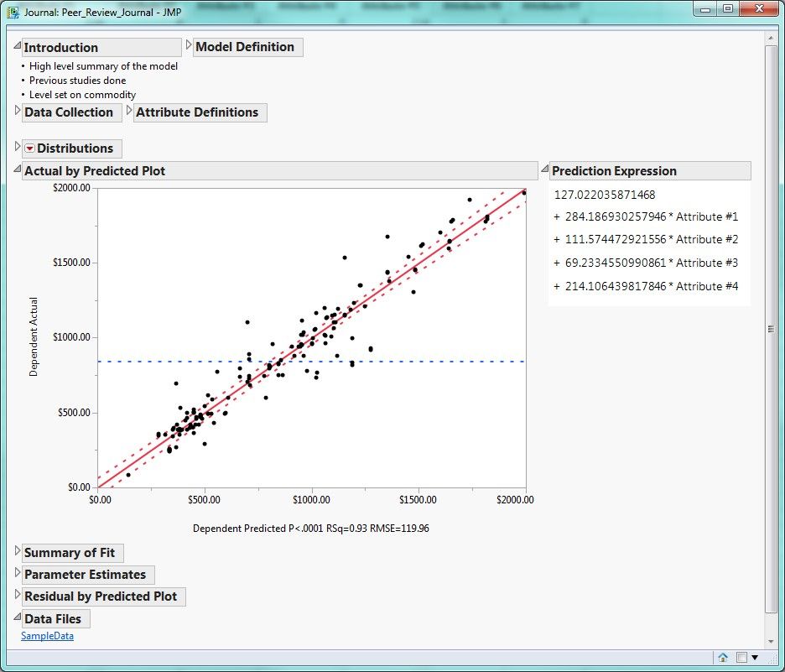The image size is (785, 672).
Task: Open the red triangle menu for Distributions
Action: pyautogui.click(x=30, y=148)
